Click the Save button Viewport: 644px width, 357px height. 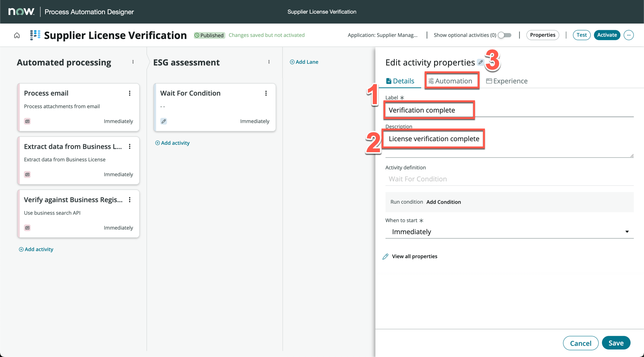tap(616, 343)
